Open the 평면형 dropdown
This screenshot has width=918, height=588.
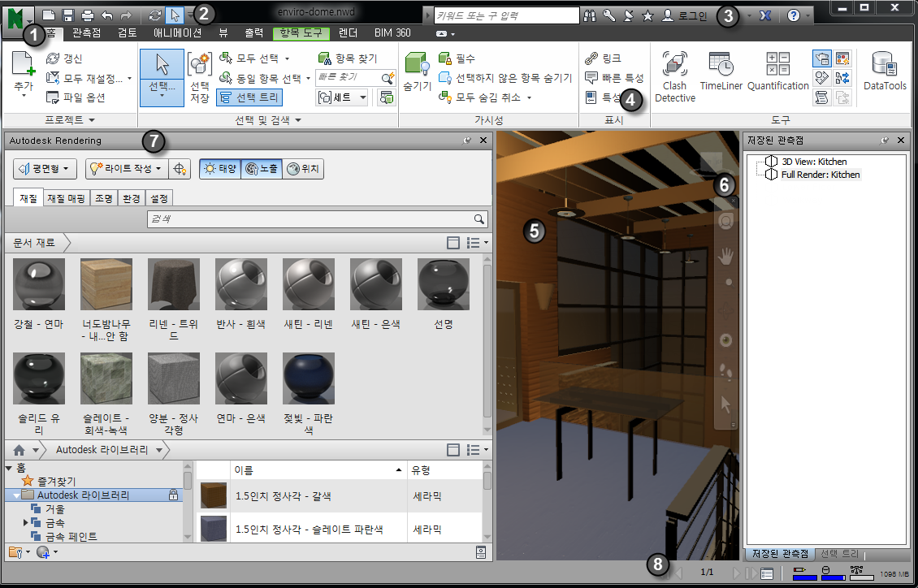(45, 169)
